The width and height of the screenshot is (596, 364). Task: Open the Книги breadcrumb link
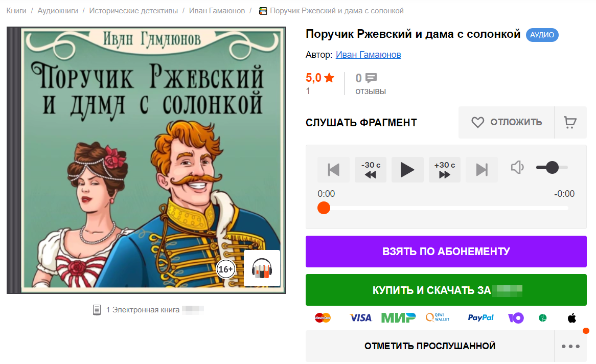click(x=16, y=11)
